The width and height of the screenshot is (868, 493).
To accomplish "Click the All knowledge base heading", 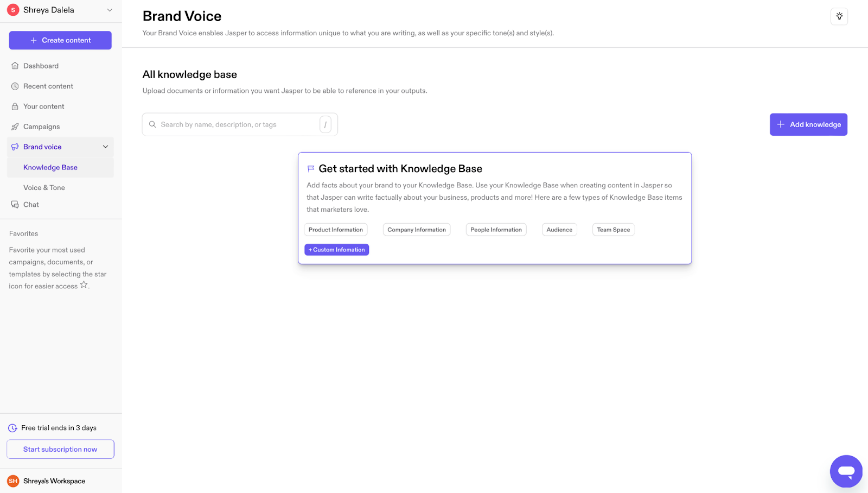I will [190, 74].
